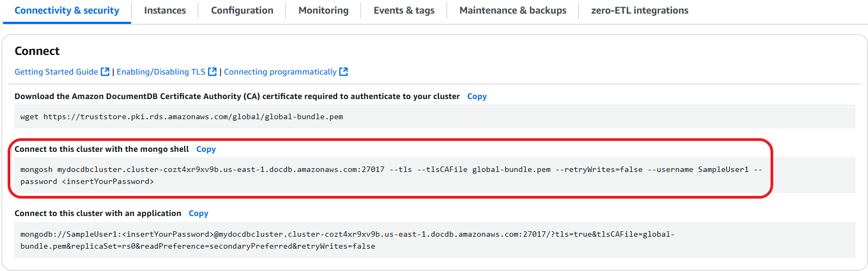Open the Connectivity & security tab
This screenshot has height=271, width=868.
pos(66,10)
